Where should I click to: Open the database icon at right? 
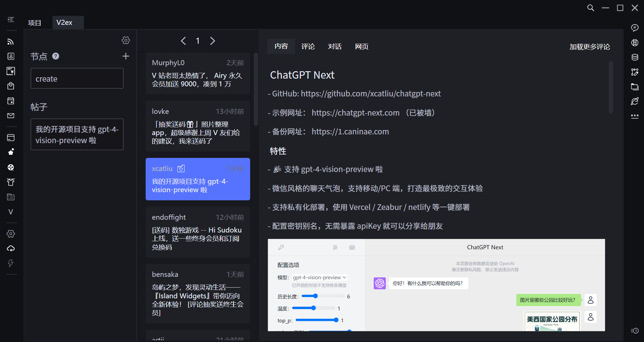pyautogui.click(x=635, y=57)
